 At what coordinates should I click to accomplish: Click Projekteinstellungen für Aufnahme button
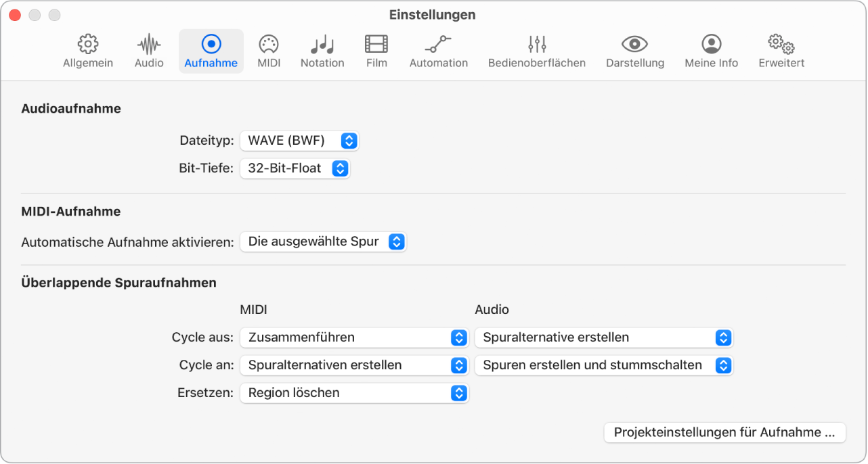pyautogui.click(x=724, y=432)
